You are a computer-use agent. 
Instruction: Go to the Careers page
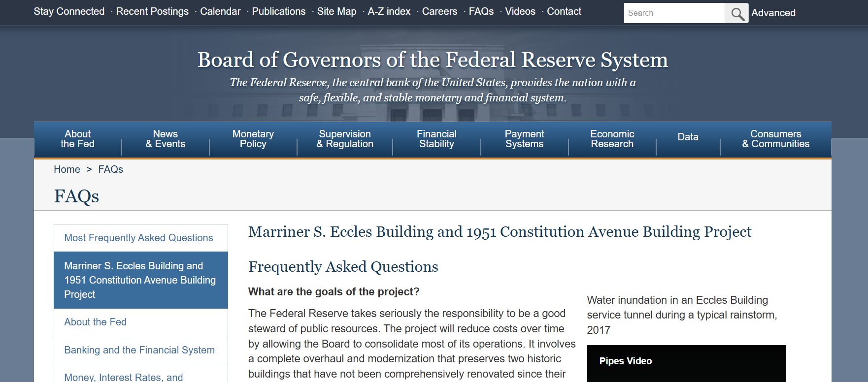pyautogui.click(x=439, y=11)
